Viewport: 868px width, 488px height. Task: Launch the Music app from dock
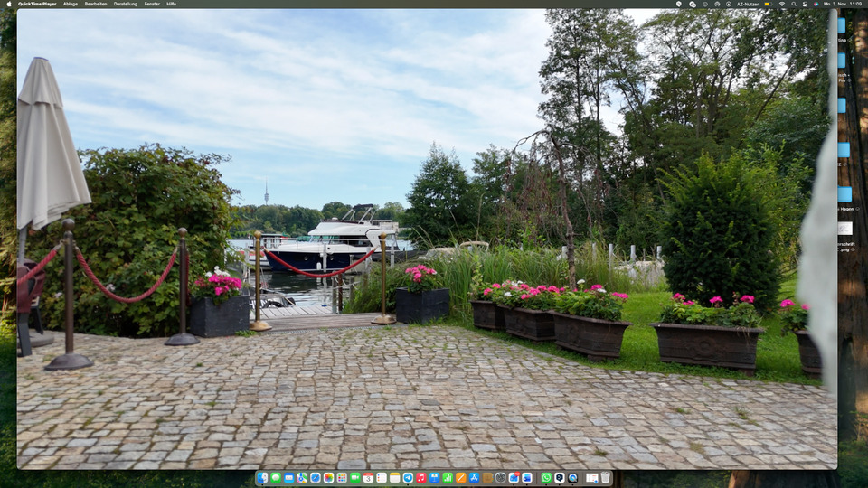[x=421, y=477]
